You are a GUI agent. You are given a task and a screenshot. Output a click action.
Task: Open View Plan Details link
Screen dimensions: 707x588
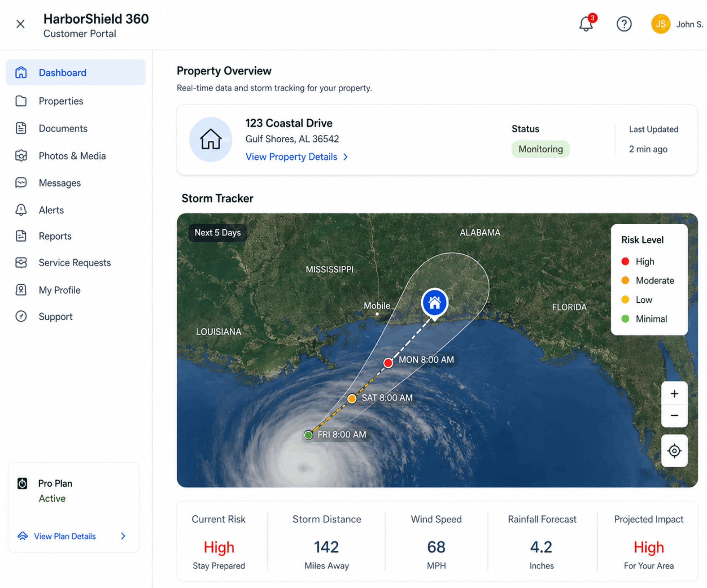point(65,536)
